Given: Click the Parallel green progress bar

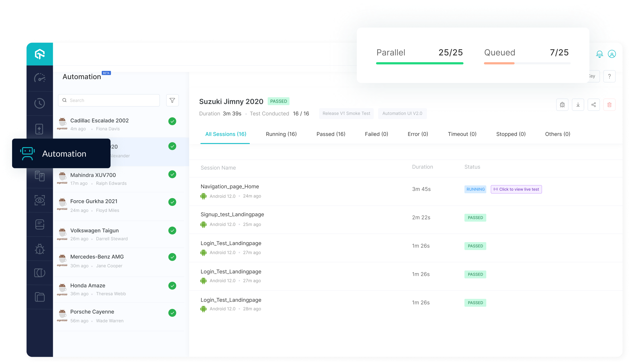Looking at the screenshot, I should click(x=420, y=63).
